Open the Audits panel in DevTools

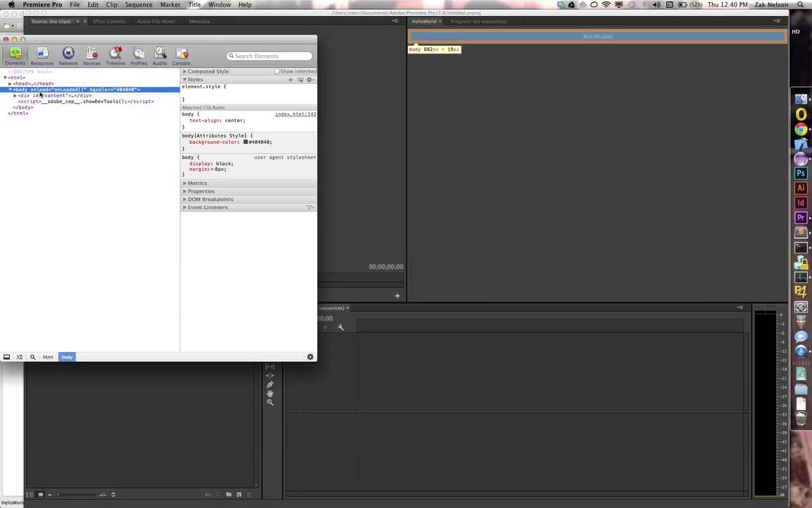[x=159, y=56]
